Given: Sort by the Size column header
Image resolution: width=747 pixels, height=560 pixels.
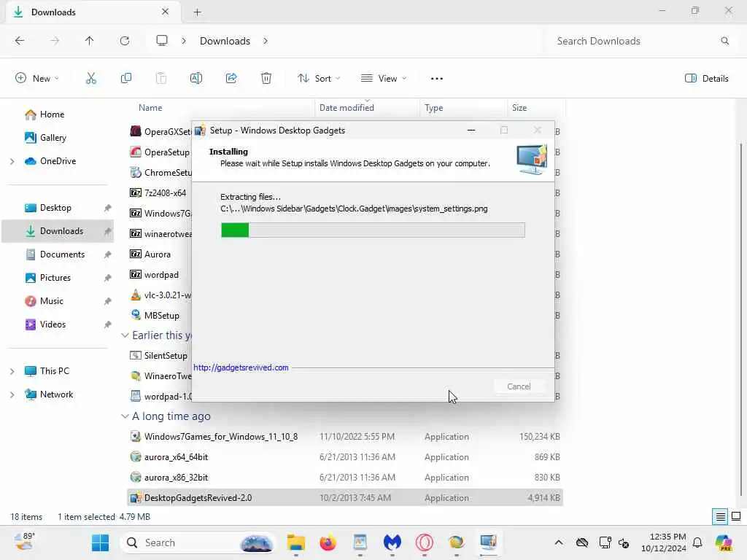Looking at the screenshot, I should 519,108.
